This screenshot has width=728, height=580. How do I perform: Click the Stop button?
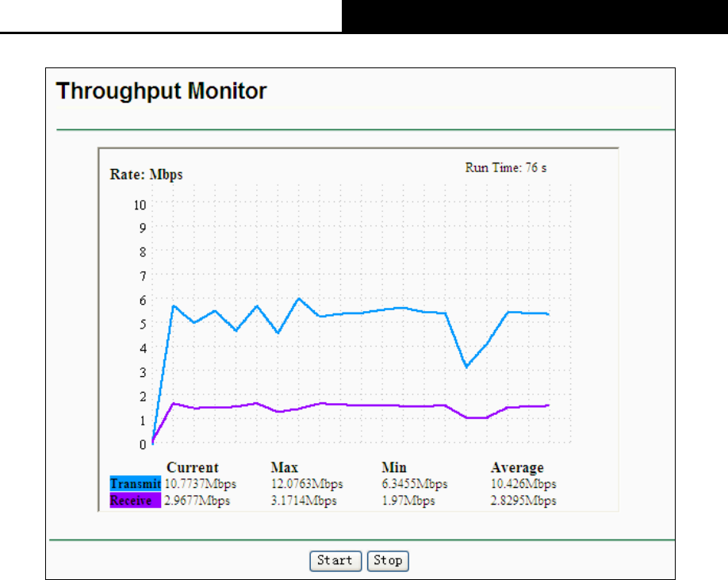388,560
